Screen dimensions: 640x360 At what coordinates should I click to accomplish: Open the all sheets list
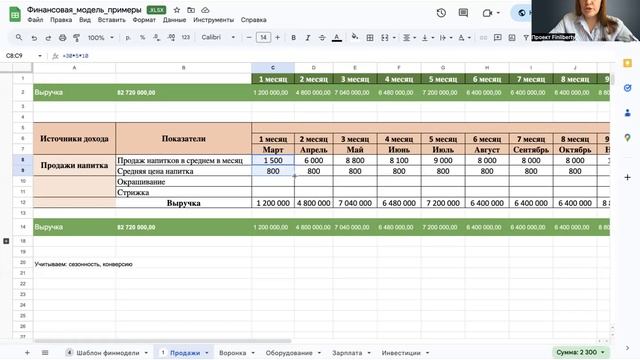[45, 353]
